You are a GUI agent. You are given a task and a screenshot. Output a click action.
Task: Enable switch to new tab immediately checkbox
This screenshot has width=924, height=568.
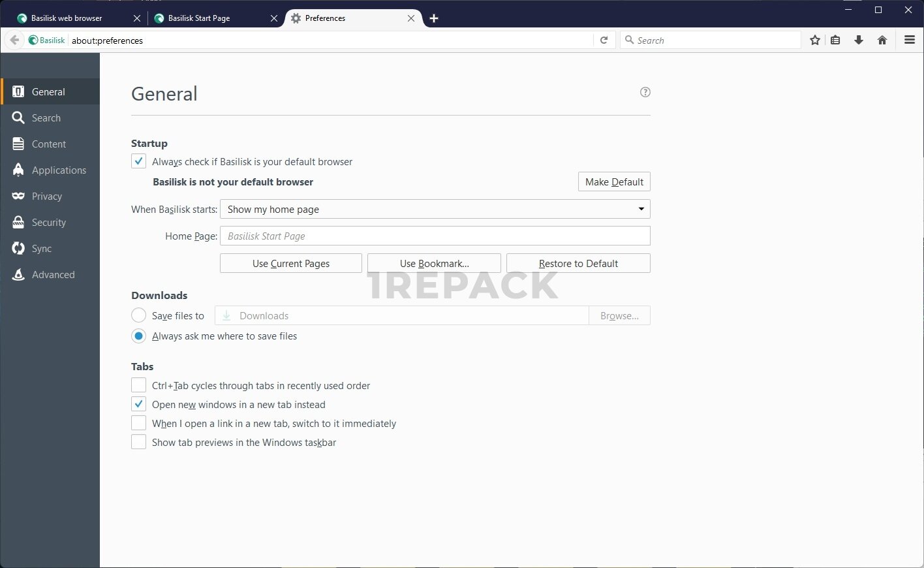pos(138,423)
